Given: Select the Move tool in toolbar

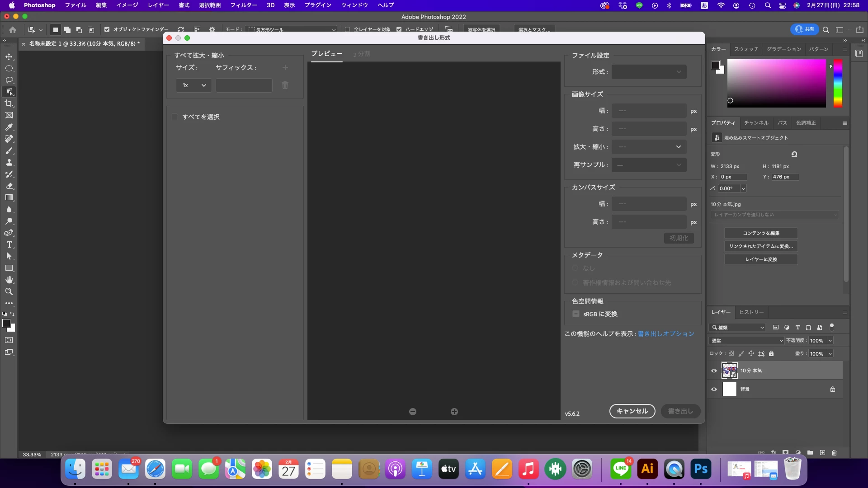Looking at the screenshot, I should [x=9, y=57].
